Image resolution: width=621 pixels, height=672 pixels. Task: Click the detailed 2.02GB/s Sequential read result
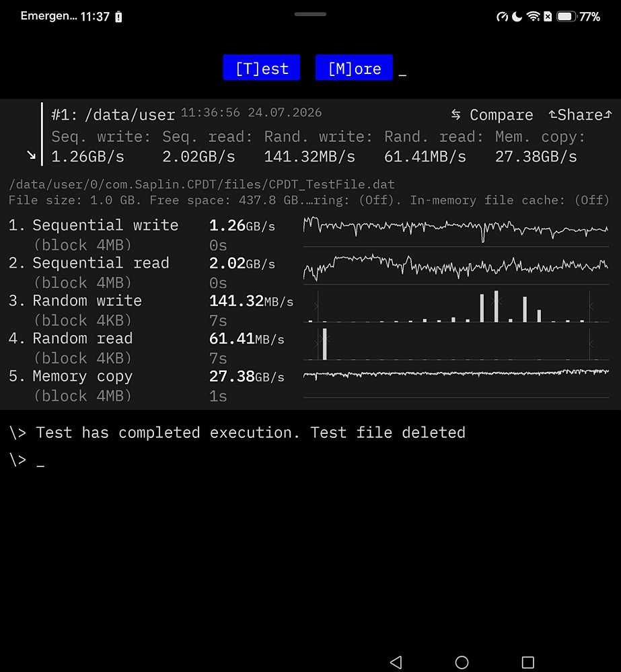[x=242, y=263]
